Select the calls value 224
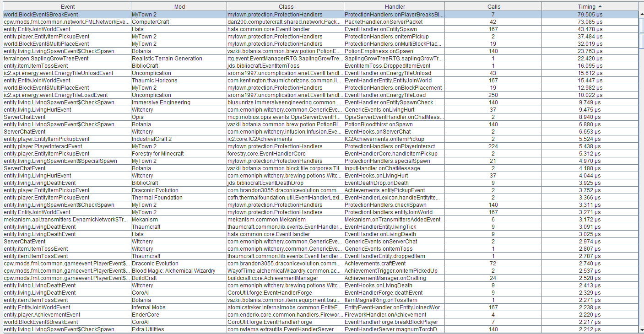The image size is (644, 334). coord(493,146)
